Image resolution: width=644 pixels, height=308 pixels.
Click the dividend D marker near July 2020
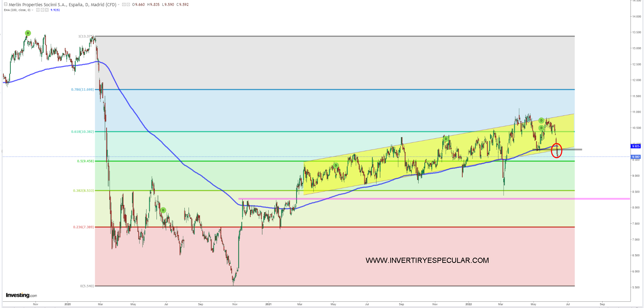coord(163,210)
